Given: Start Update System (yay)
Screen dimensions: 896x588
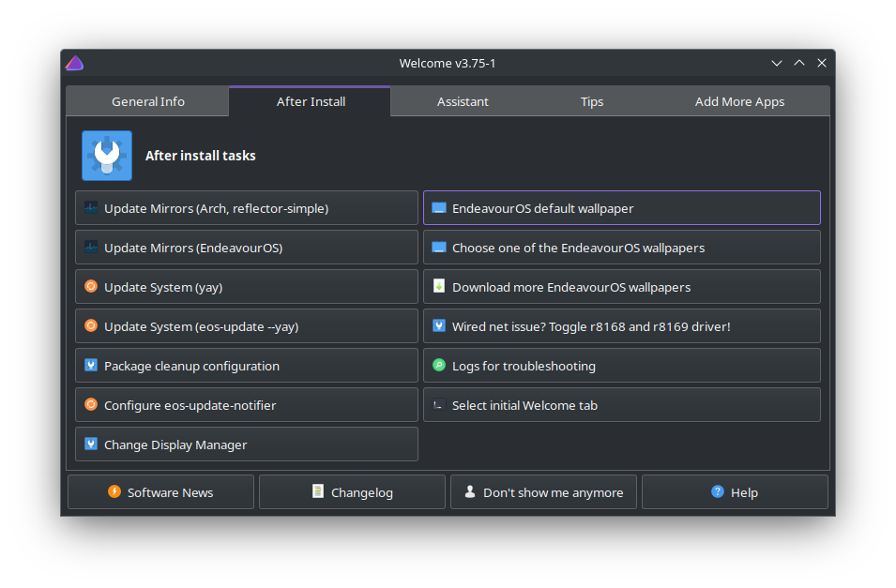Looking at the screenshot, I should click(x=247, y=287).
